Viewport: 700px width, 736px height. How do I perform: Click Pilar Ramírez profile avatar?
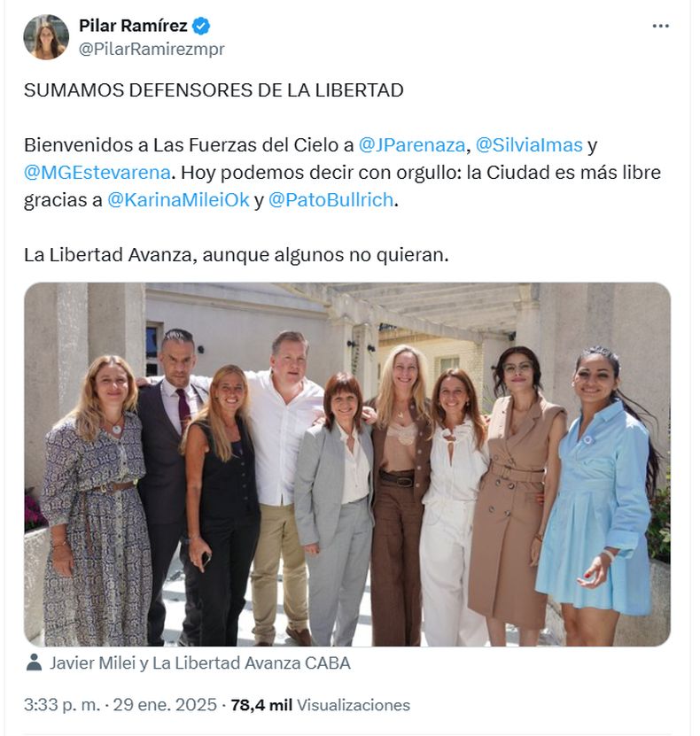[46, 37]
